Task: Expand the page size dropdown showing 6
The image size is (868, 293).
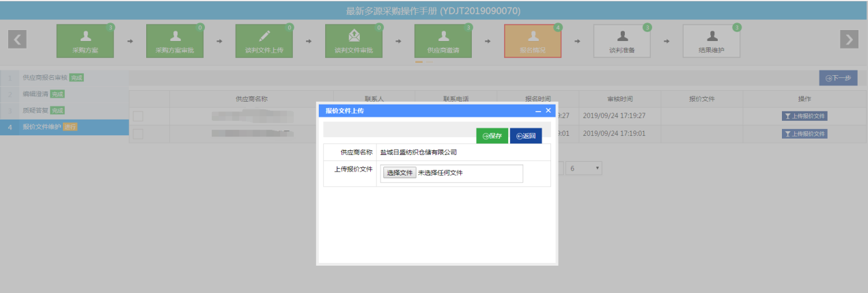Action: point(583,168)
